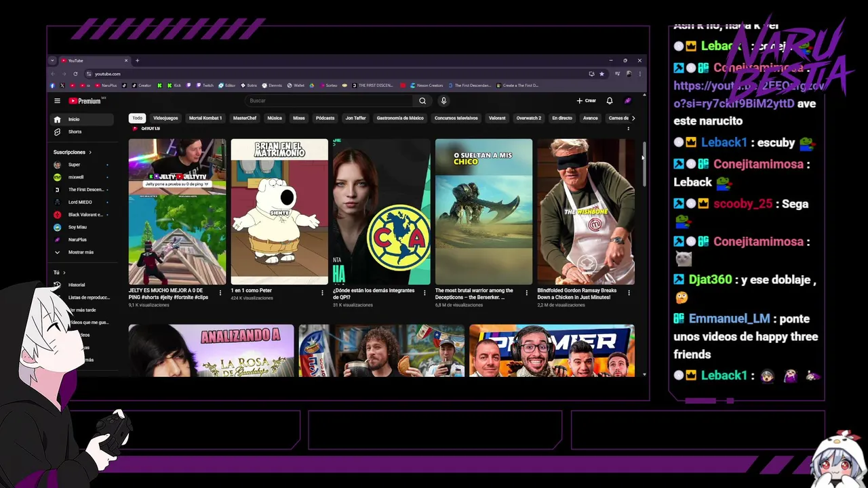Select the Mortal Kombat 1 chip

(205, 118)
